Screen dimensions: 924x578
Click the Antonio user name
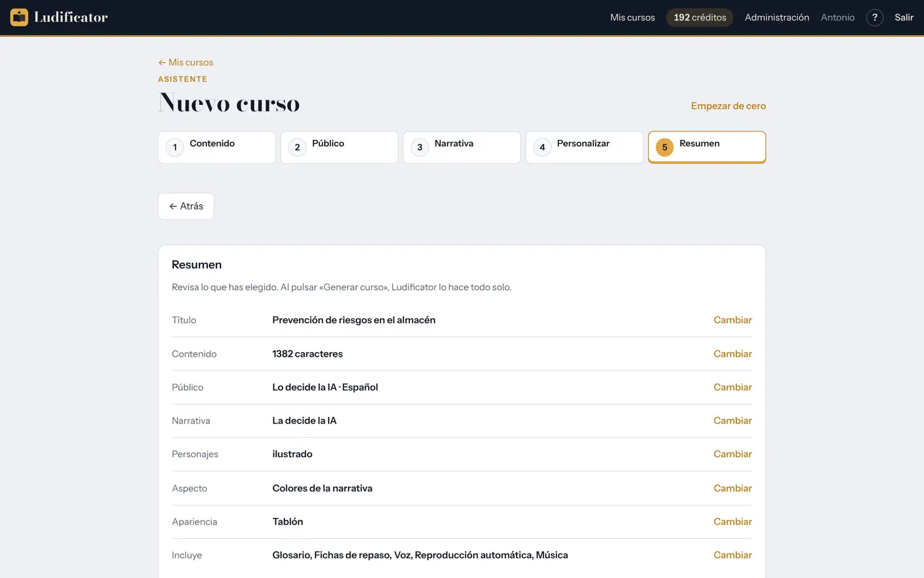pos(838,17)
